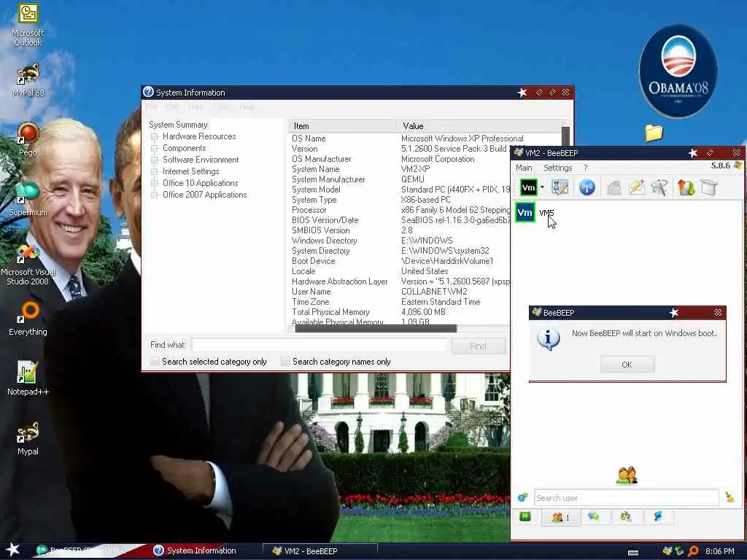Expand the Hardware Resources tree node
The image size is (747, 560).
pos(155,136)
